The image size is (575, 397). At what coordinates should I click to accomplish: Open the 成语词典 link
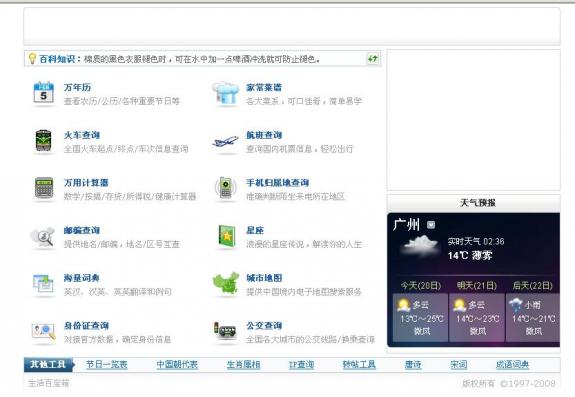pyautogui.click(x=512, y=364)
